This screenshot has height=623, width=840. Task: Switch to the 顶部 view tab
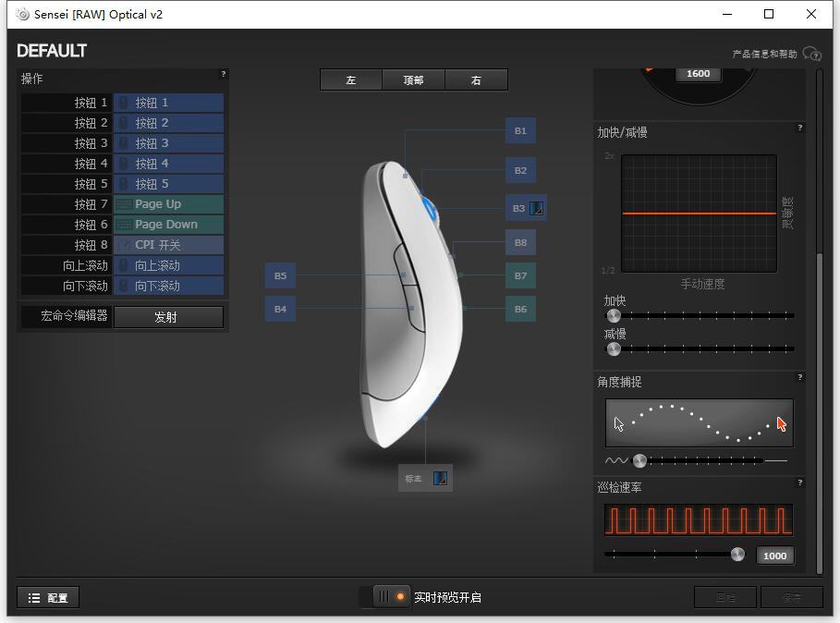(414, 79)
